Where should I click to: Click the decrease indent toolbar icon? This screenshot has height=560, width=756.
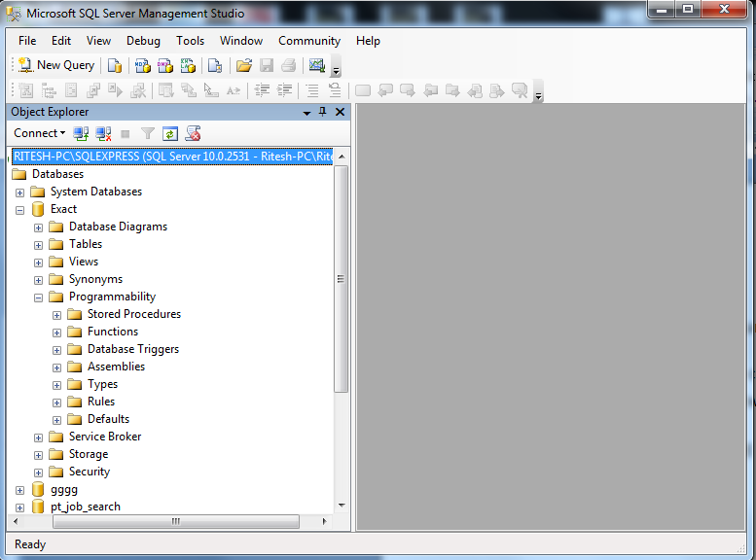(262, 90)
